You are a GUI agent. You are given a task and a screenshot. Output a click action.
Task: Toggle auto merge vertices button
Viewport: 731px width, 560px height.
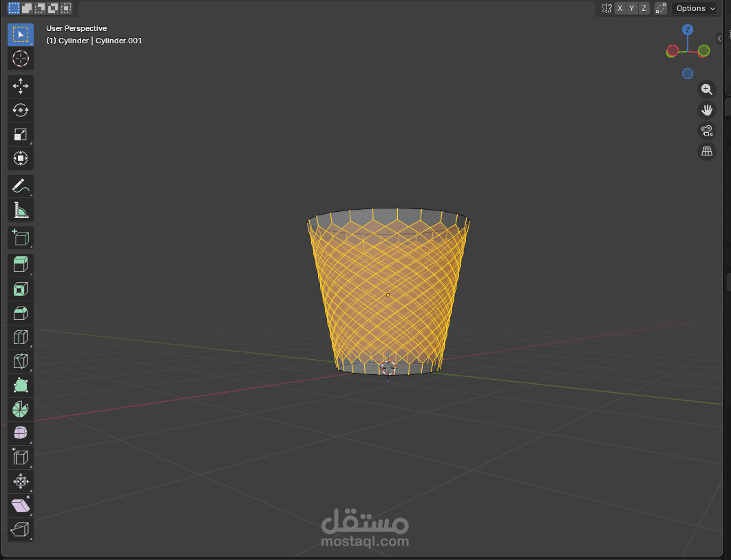pos(661,8)
